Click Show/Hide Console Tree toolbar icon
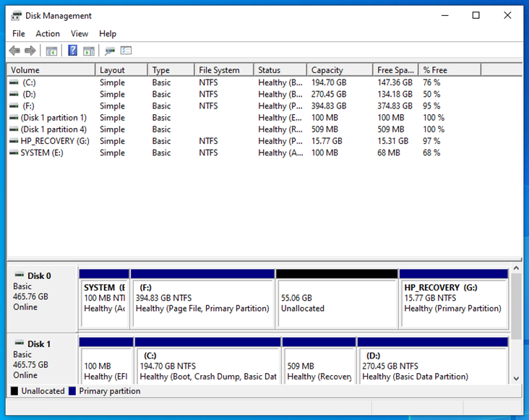The width and height of the screenshot is (529, 420). 51,51
